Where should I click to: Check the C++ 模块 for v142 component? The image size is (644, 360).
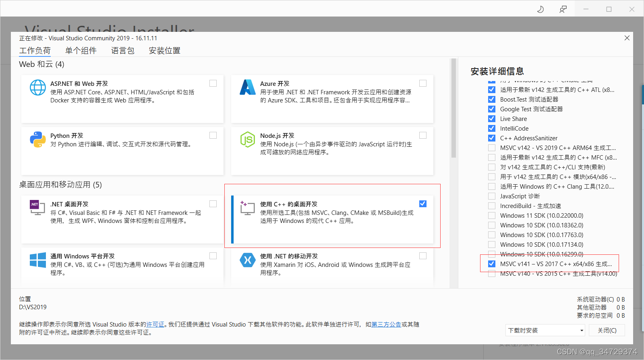[492, 177]
